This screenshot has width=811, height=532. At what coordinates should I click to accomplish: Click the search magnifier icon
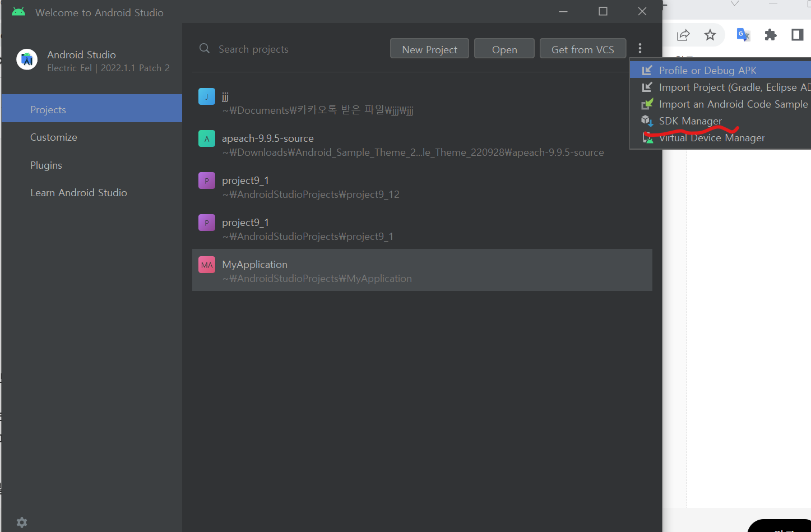click(x=205, y=49)
